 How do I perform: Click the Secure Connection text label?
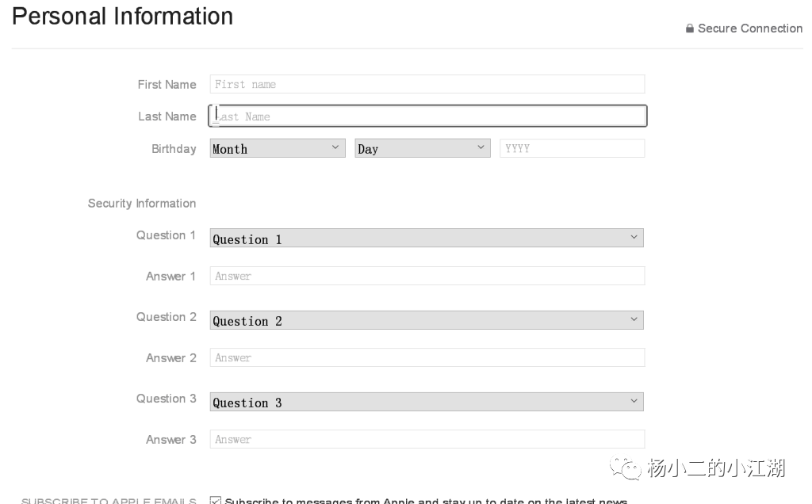(x=750, y=29)
